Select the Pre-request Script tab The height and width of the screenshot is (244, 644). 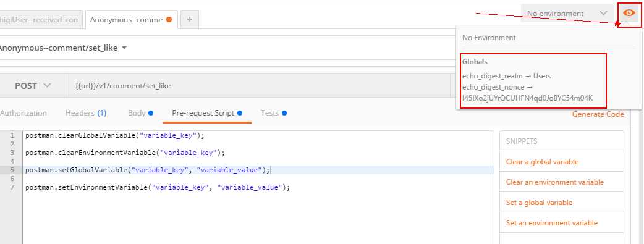[x=207, y=113]
